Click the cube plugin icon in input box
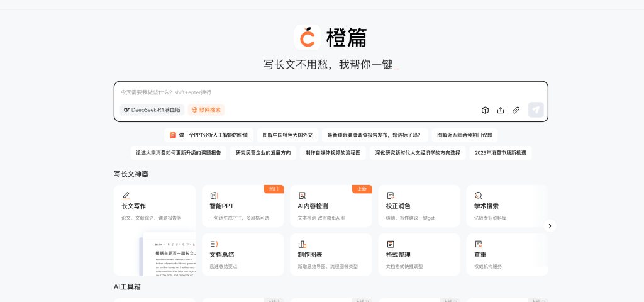The width and height of the screenshot is (644, 302). point(485,110)
